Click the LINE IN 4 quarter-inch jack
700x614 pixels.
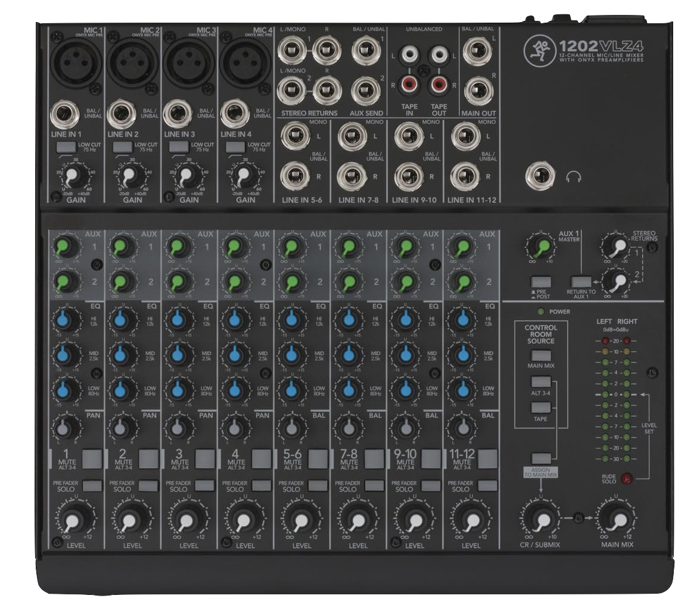[235, 115]
